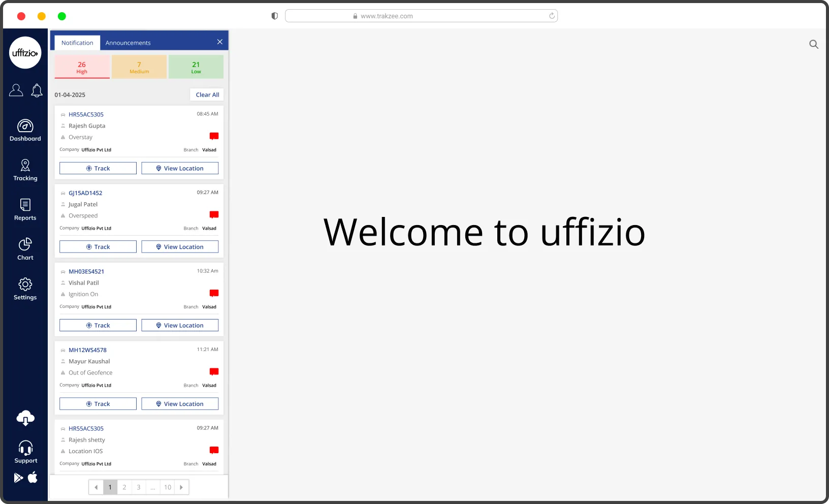Open Support from the sidebar
Screen dimensions: 829x504
[x=25, y=452]
